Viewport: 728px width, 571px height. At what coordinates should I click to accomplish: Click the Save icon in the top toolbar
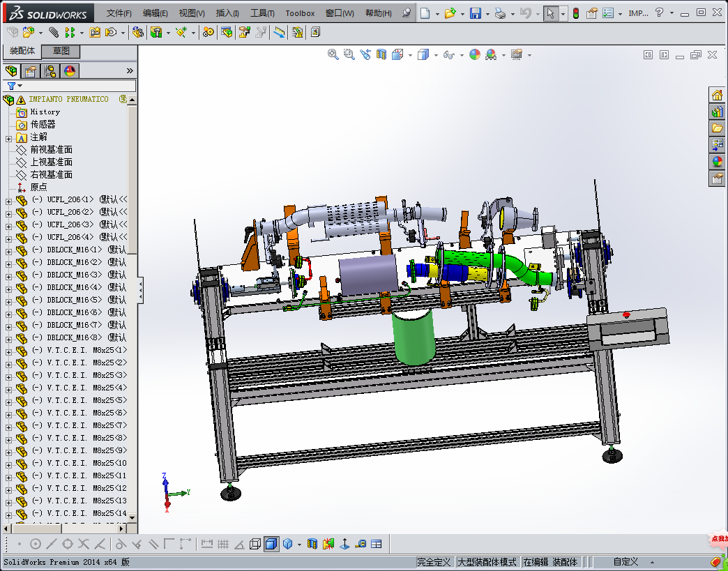475,13
